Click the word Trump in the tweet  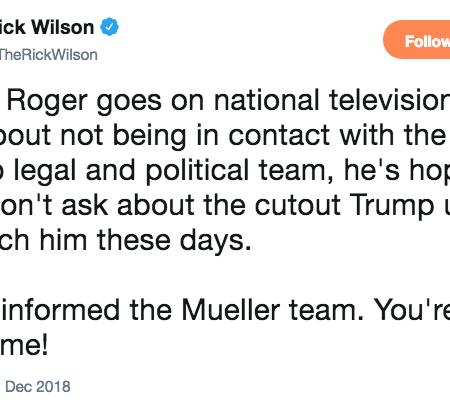(x=392, y=207)
